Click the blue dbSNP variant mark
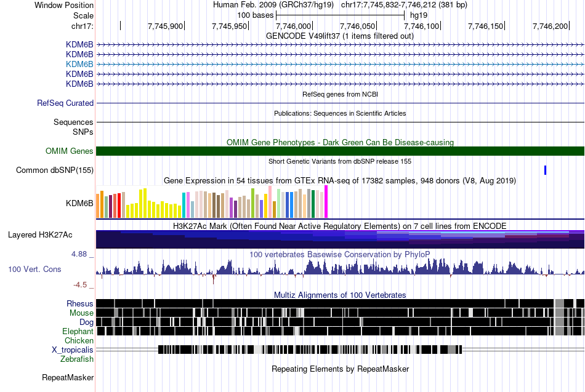The width and height of the screenshot is (585, 392). pos(545,170)
